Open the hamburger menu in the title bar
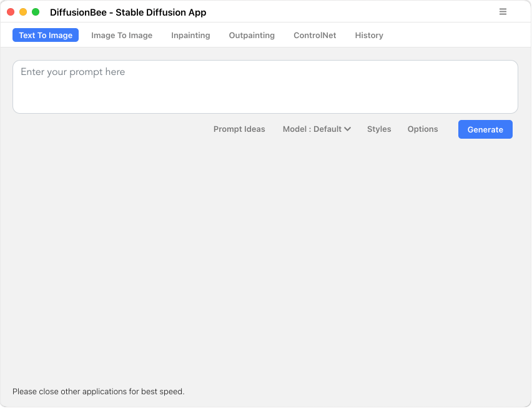532x408 pixels. tap(503, 12)
